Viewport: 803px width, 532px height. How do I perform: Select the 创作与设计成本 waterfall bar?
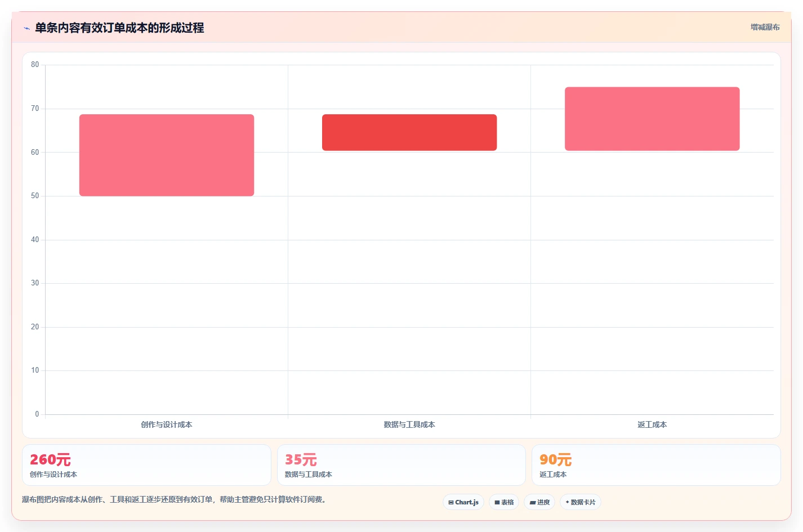click(x=167, y=155)
